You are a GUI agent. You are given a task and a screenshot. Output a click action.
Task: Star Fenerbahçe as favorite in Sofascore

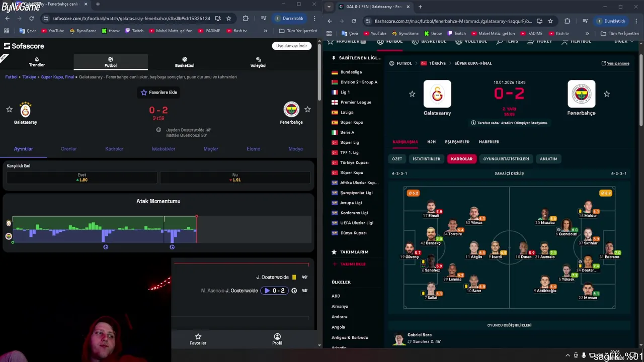(307, 109)
